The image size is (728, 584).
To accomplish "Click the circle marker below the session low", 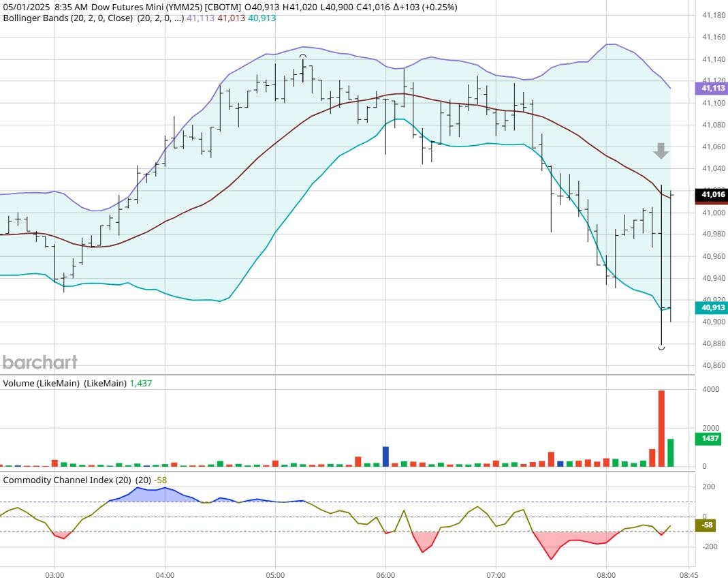I will coord(661,348).
